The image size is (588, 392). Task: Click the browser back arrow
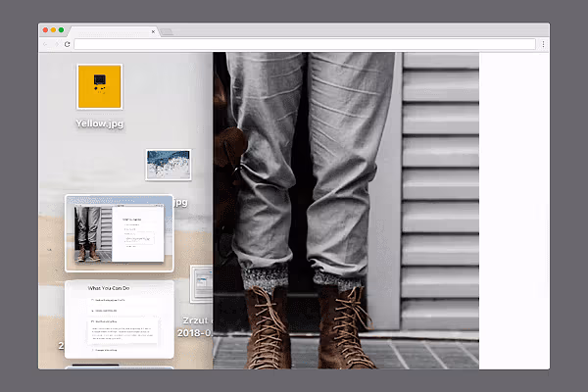pyautogui.click(x=45, y=44)
